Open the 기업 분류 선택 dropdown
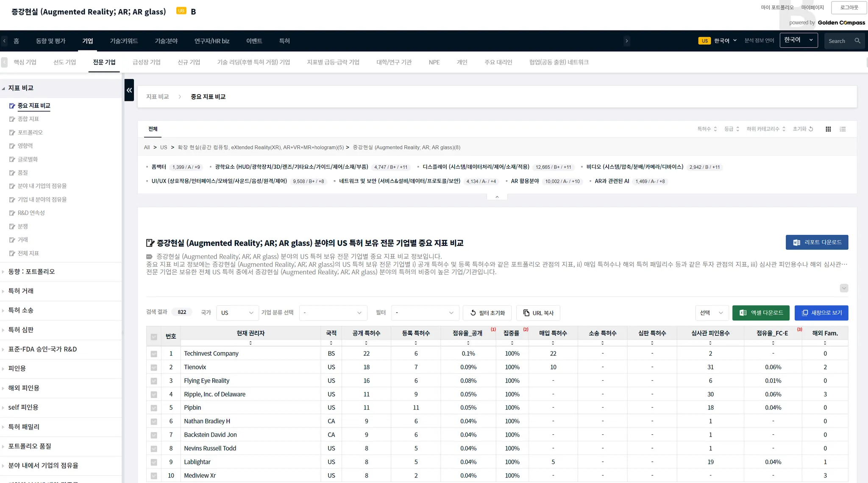This screenshot has height=483, width=868. tap(333, 313)
